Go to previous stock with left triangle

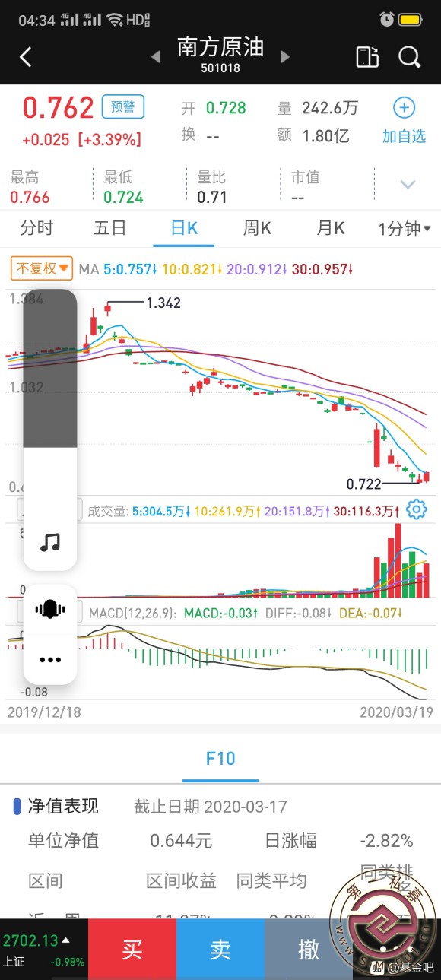point(156,56)
